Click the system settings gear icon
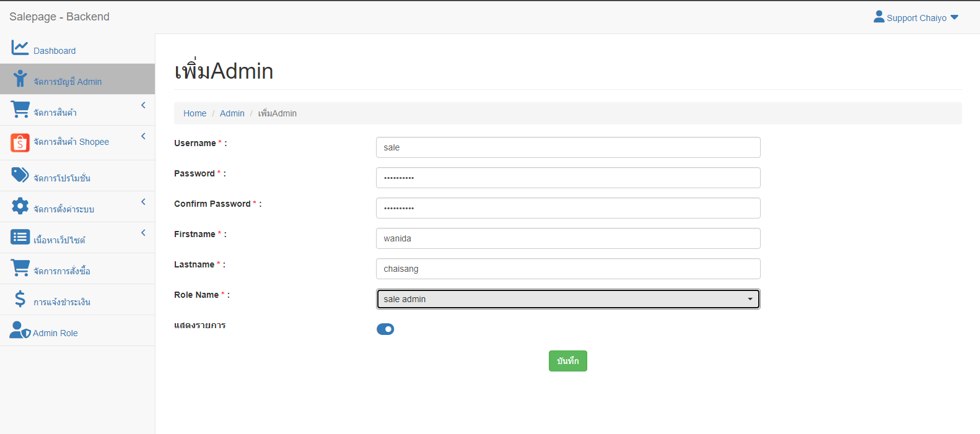Image resolution: width=980 pixels, height=434 pixels. coord(20,206)
